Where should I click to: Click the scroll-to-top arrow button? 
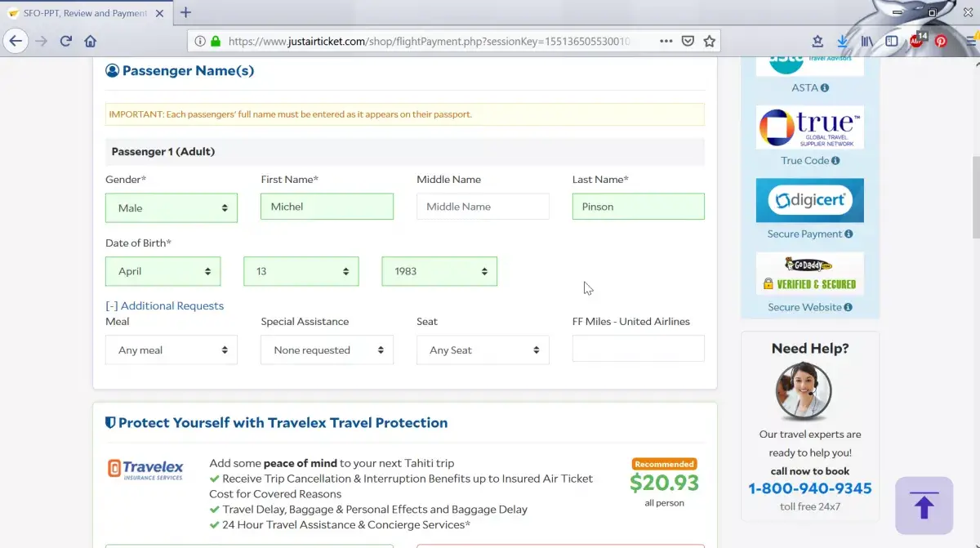pyautogui.click(x=924, y=506)
